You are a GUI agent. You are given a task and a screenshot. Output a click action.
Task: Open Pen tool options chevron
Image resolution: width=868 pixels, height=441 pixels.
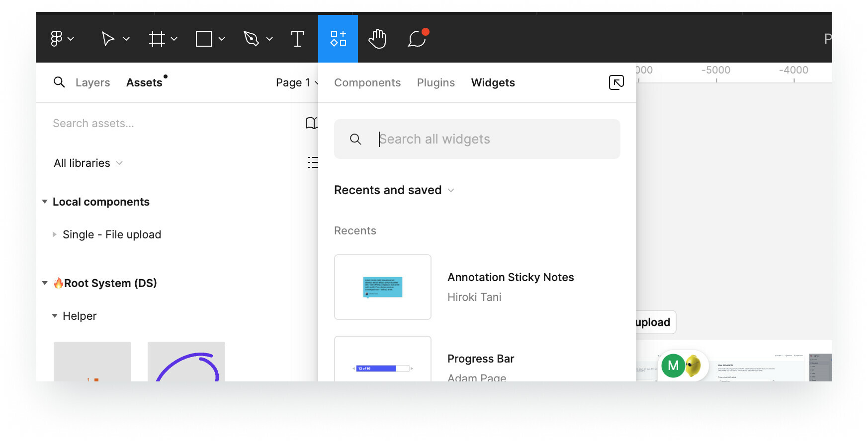(269, 39)
